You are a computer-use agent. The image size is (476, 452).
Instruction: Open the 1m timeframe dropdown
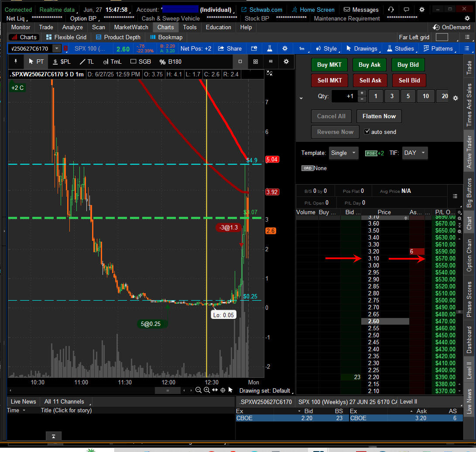[303, 48]
